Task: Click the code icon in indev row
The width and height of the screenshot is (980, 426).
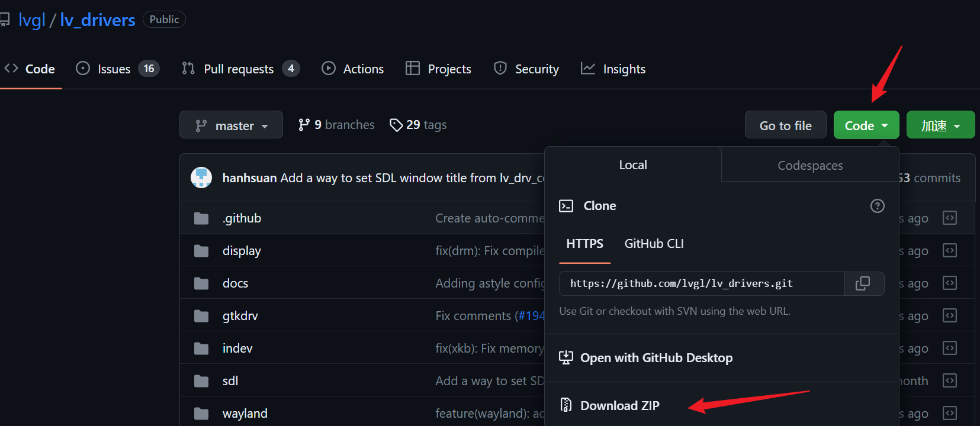Action: point(950,348)
